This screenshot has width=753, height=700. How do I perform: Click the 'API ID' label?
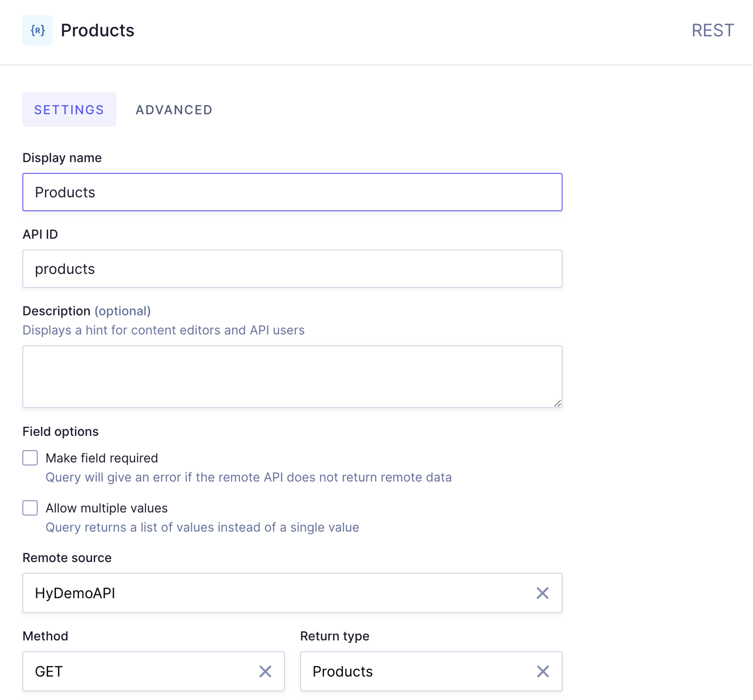pos(40,235)
